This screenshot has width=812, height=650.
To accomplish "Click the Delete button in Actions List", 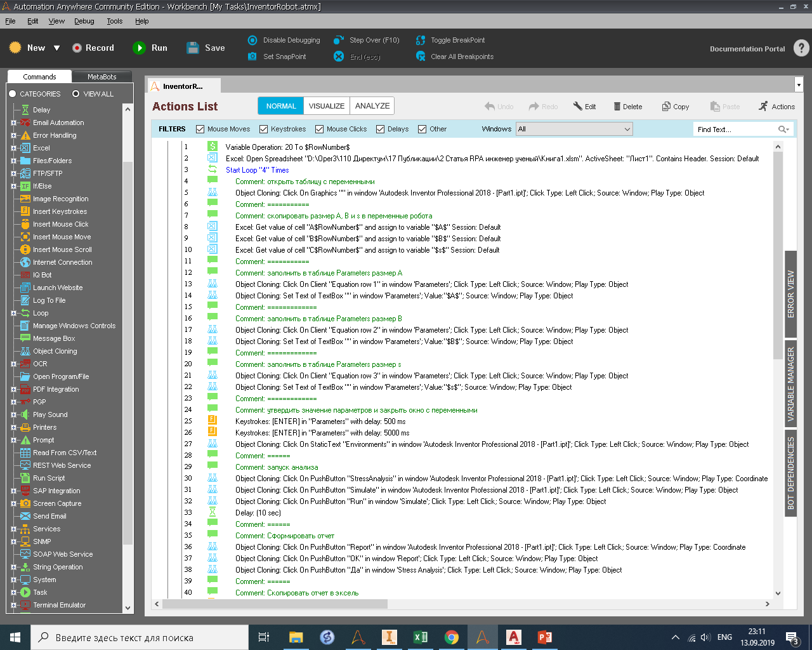I will pyautogui.click(x=627, y=107).
